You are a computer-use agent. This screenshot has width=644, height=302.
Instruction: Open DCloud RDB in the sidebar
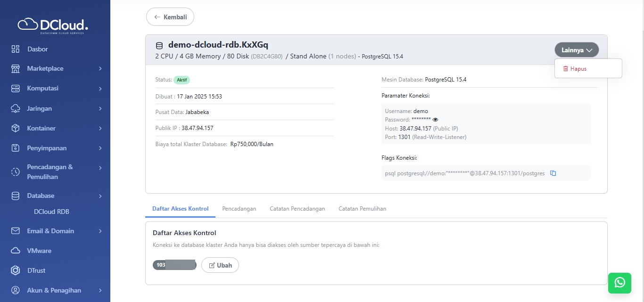[51, 212]
